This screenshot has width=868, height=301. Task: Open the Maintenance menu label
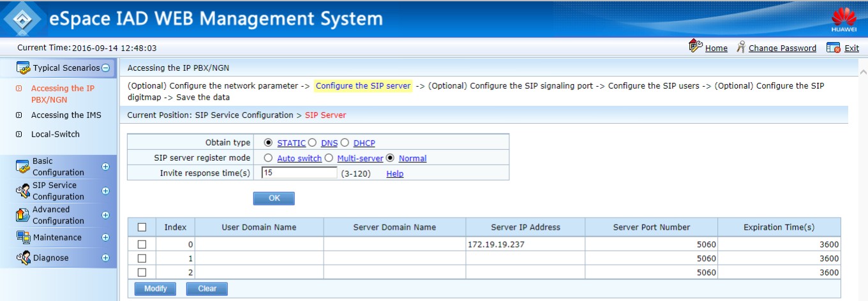click(x=57, y=237)
